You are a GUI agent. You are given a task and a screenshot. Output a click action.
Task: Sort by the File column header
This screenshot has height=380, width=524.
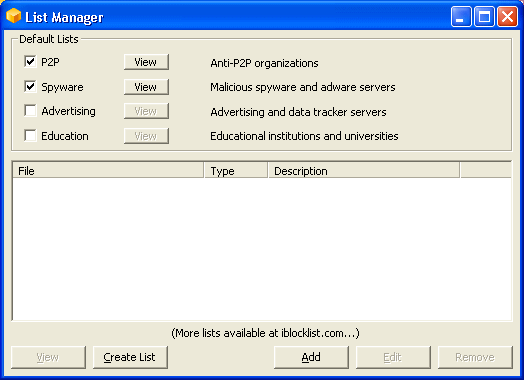[108, 171]
